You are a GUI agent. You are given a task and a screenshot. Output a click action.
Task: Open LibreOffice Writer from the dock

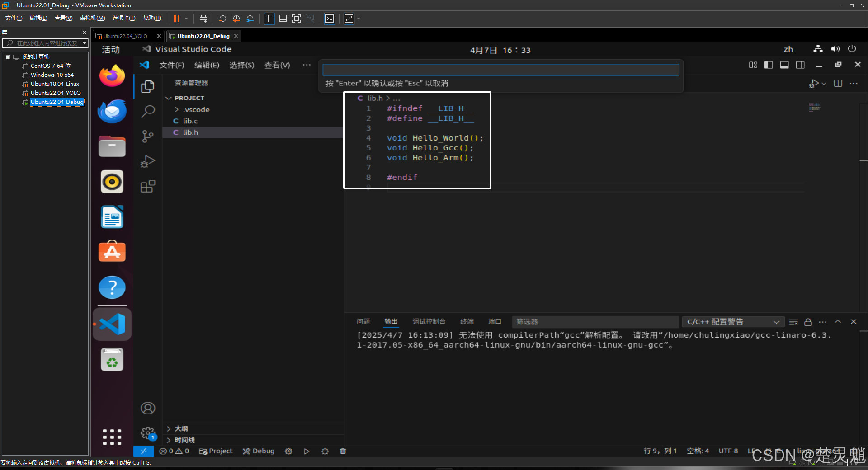click(112, 217)
